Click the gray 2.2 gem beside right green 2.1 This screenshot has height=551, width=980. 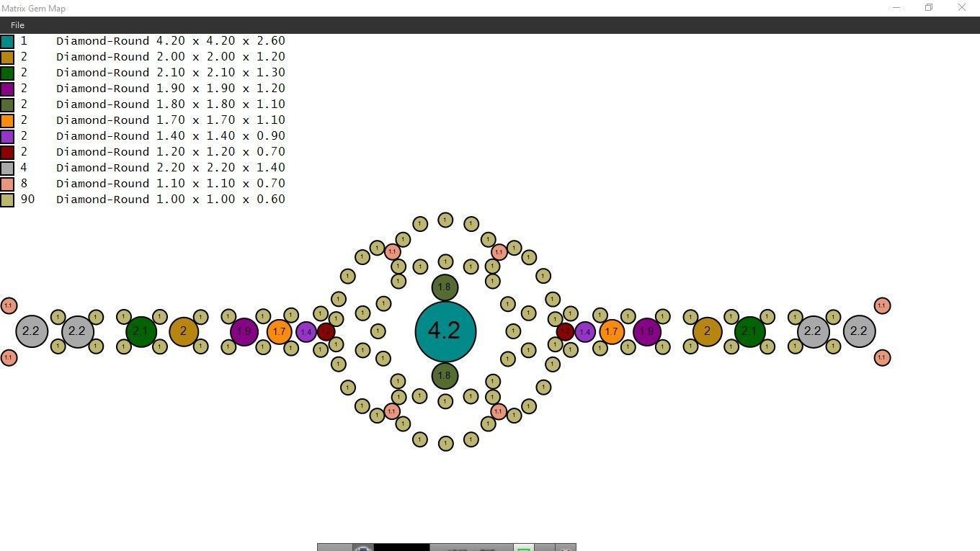click(813, 331)
